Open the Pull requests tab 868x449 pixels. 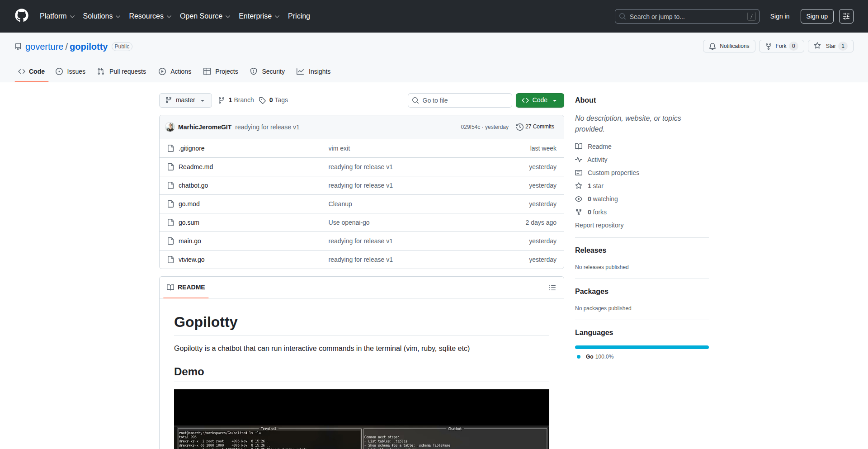coord(122,71)
